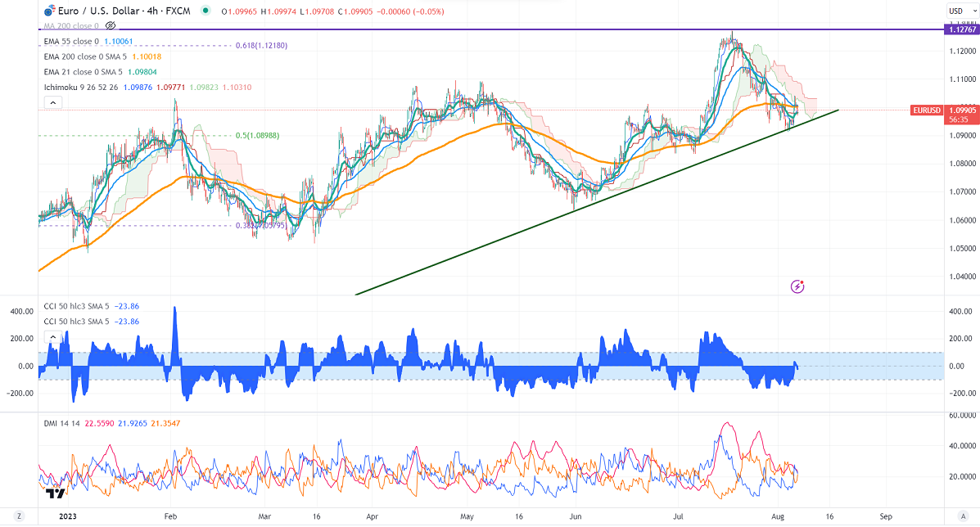Click the low price value L1.09708
The width and height of the screenshot is (980, 527).
click(318, 11)
